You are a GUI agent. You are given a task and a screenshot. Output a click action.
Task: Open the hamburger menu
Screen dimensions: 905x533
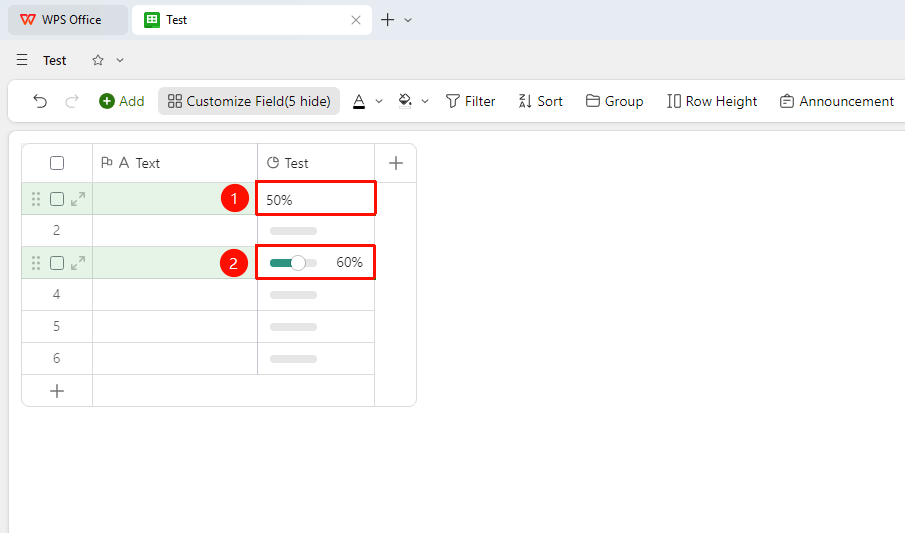tap(22, 60)
